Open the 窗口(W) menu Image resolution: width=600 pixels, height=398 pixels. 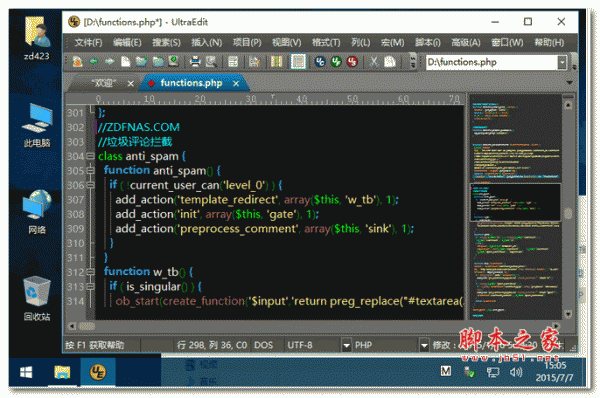[507, 42]
